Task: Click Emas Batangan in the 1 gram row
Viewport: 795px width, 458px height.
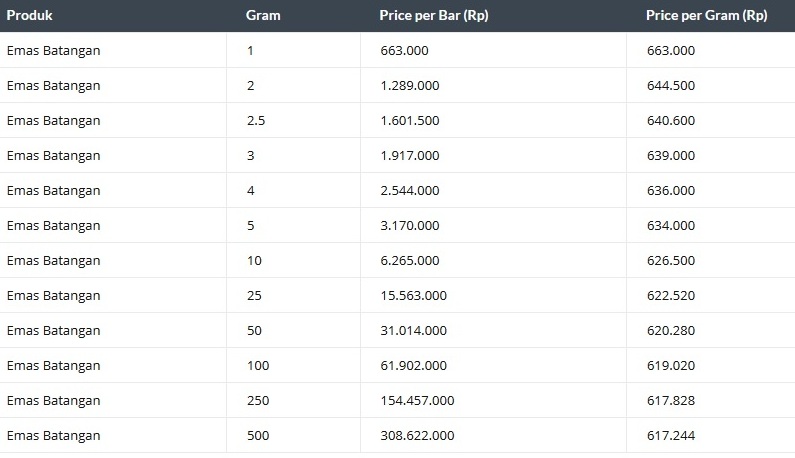Action: (x=53, y=51)
